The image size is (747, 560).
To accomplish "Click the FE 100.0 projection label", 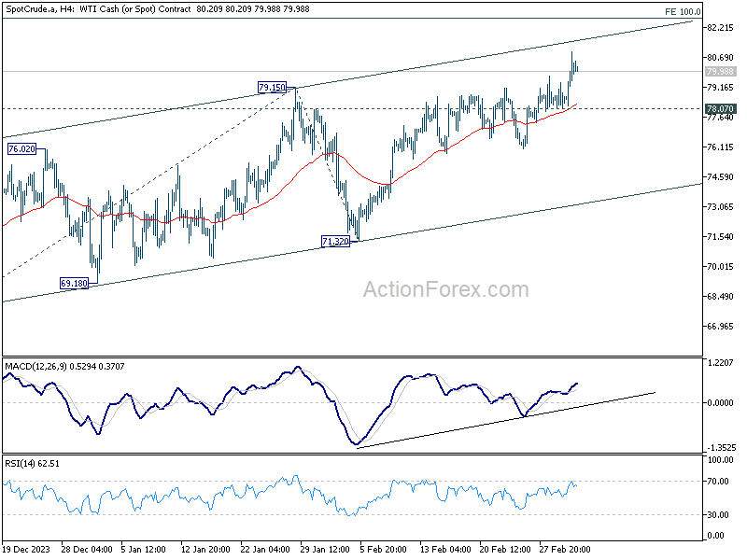I will click(x=683, y=11).
